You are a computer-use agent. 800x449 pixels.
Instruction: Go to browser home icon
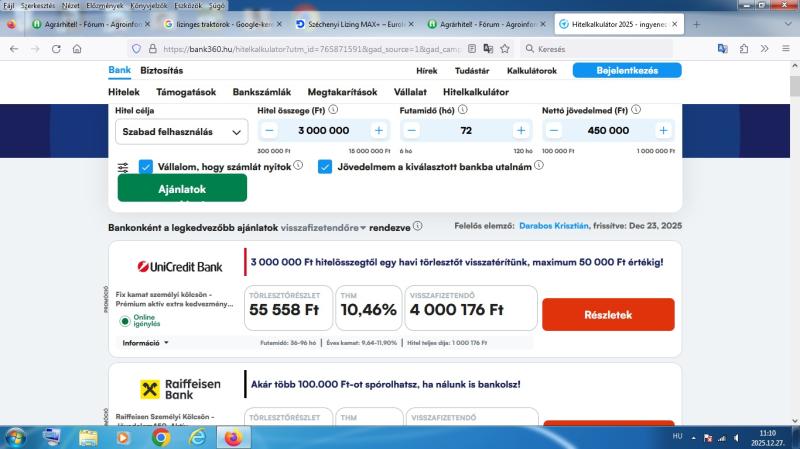[78, 48]
